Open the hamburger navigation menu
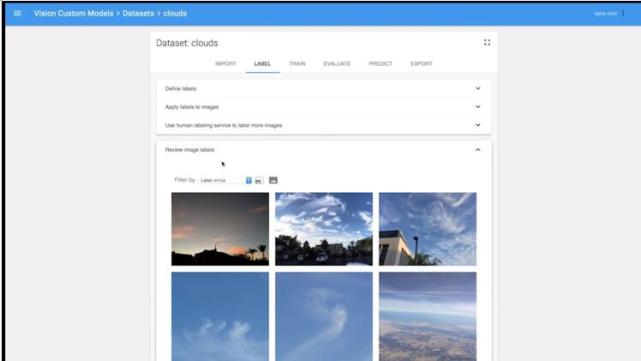The width and height of the screenshot is (641, 361). tap(17, 13)
